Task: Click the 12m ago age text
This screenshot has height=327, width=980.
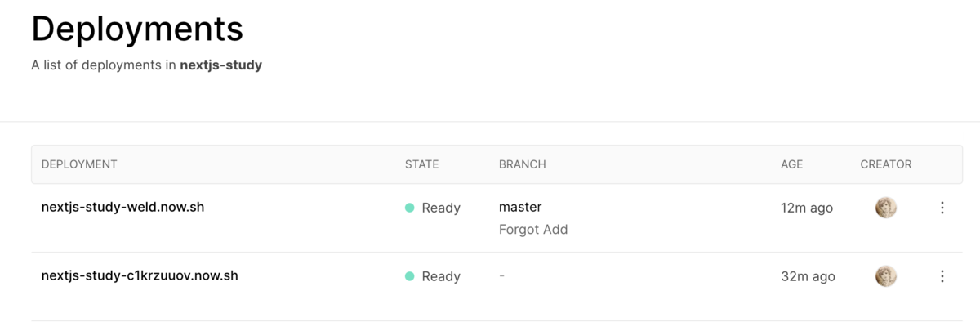Action: tap(807, 208)
